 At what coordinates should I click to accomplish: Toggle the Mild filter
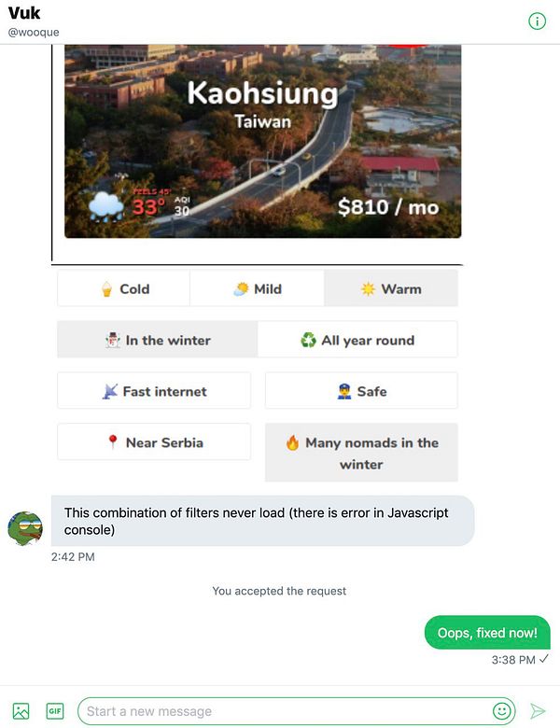tap(257, 288)
